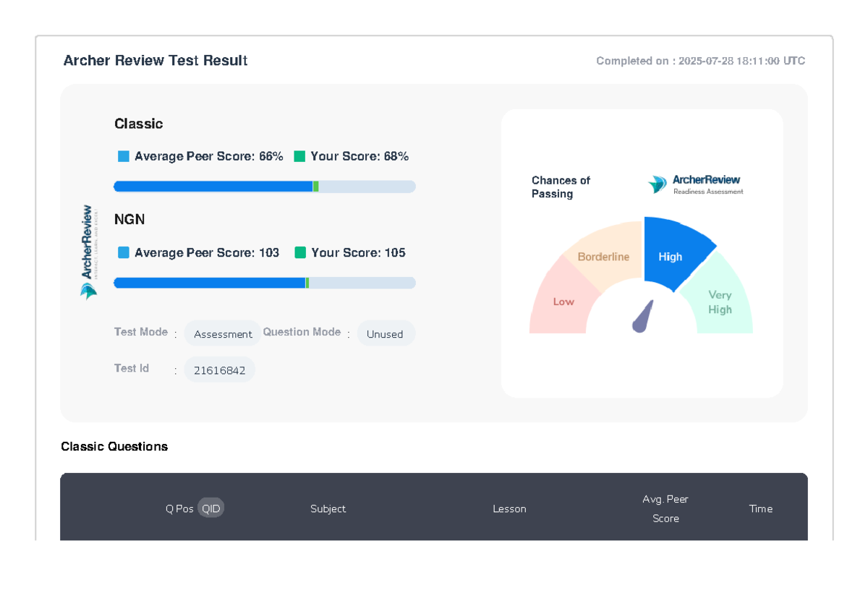Click the Archer Review Test Result title
868x614 pixels.
coord(156,61)
